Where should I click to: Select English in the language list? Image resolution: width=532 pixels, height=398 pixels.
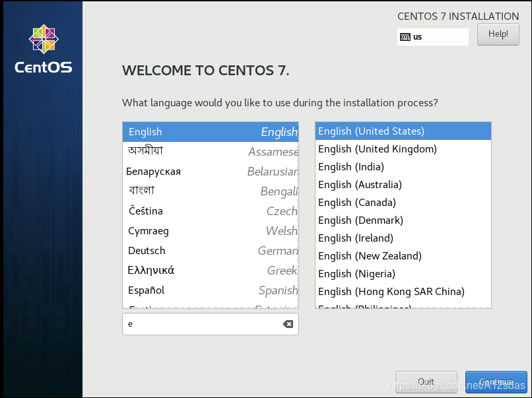(211, 131)
